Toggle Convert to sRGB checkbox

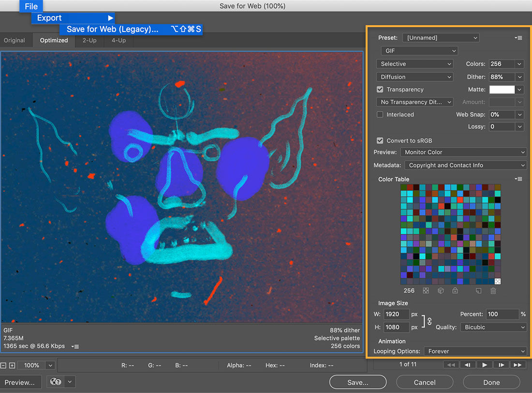[380, 141]
